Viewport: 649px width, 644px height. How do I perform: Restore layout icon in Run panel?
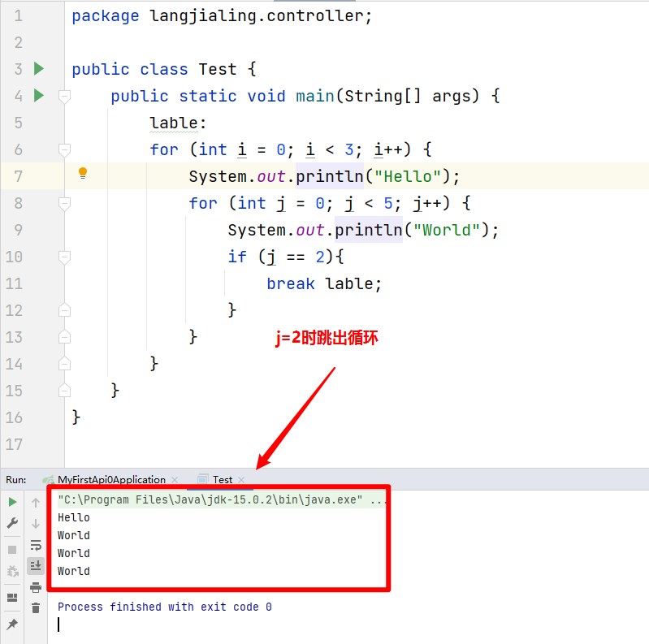(x=12, y=598)
